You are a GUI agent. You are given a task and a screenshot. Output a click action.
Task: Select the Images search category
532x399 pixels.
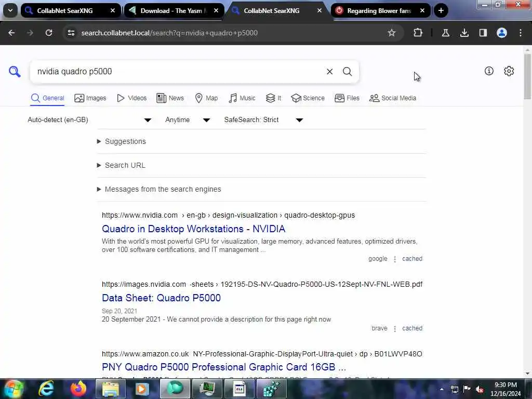(90, 98)
